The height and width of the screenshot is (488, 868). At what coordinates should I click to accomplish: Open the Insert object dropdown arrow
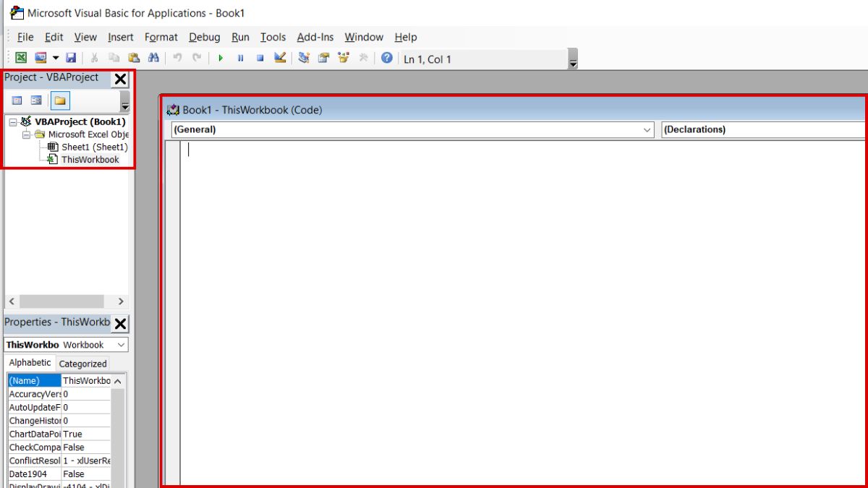tap(55, 59)
